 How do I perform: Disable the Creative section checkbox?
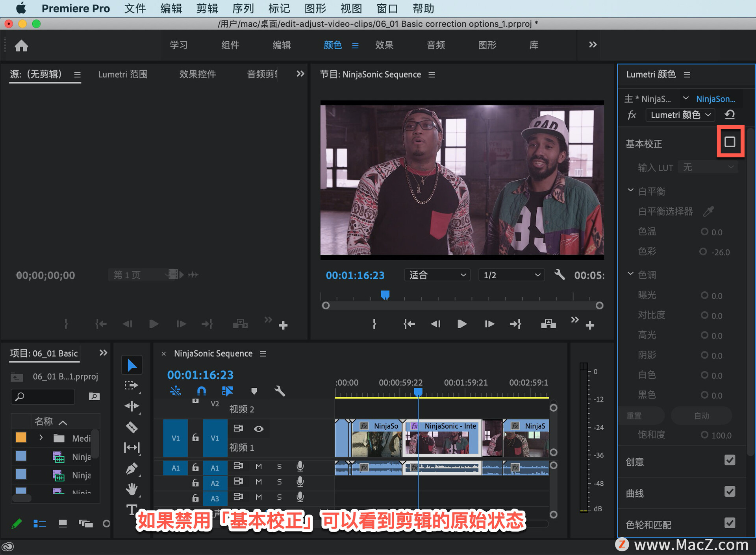coord(730,460)
